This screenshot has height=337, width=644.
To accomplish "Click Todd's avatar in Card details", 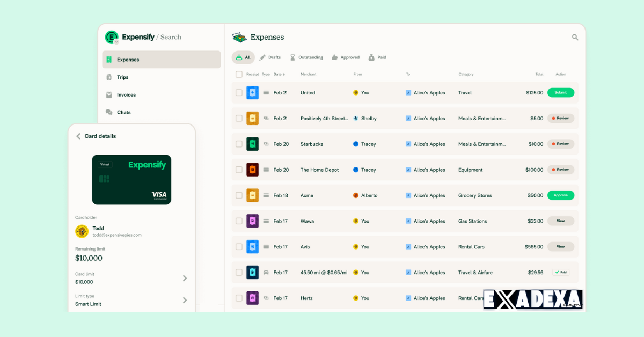I will pyautogui.click(x=81, y=230).
